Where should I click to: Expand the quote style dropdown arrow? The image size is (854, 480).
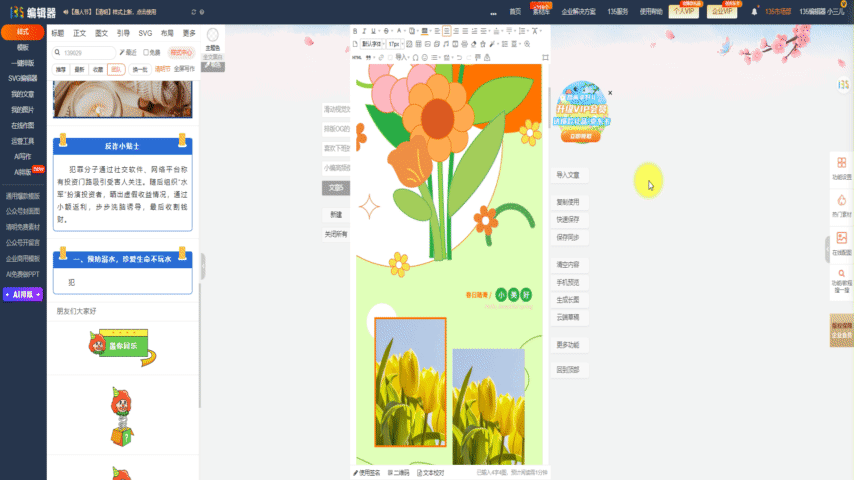tap(374, 57)
